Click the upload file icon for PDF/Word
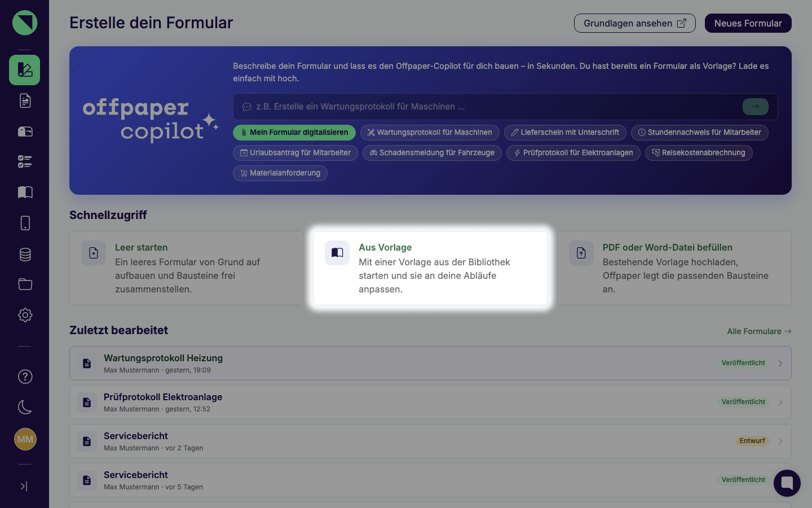 581,253
